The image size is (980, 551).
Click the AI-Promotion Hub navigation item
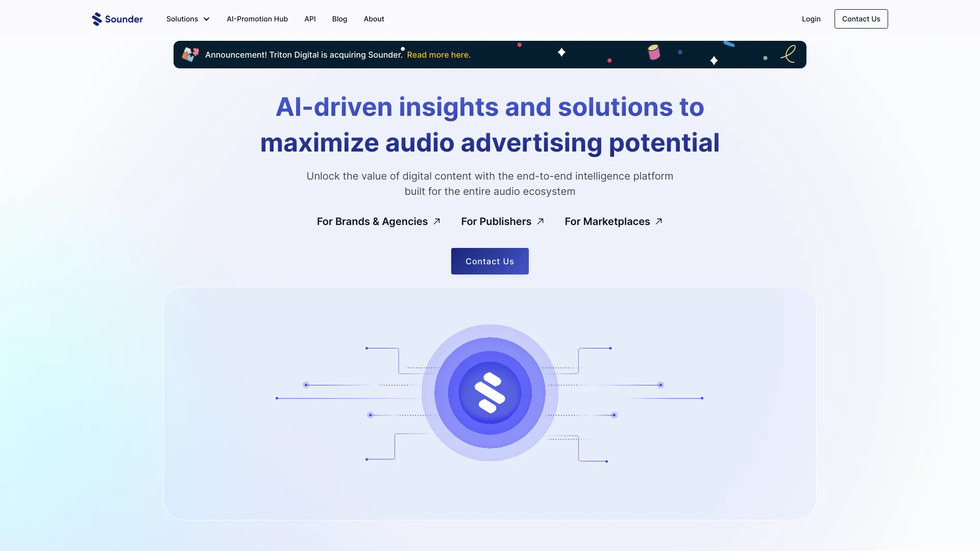(x=256, y=18)
